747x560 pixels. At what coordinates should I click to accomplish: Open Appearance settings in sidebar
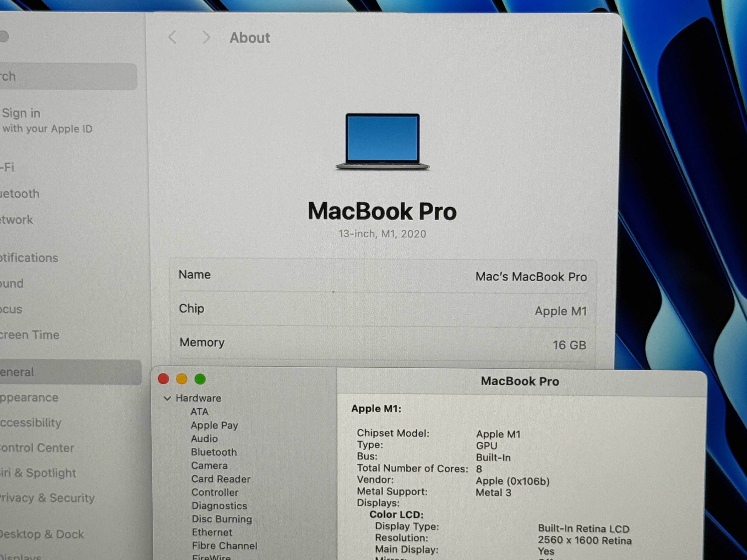(x=29, y=398)
